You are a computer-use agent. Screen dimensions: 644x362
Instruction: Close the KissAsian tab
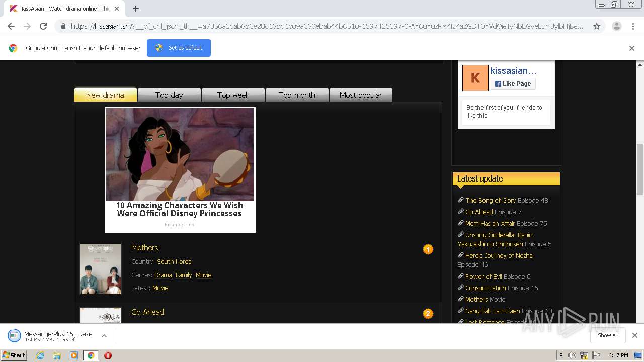(117, 9)
